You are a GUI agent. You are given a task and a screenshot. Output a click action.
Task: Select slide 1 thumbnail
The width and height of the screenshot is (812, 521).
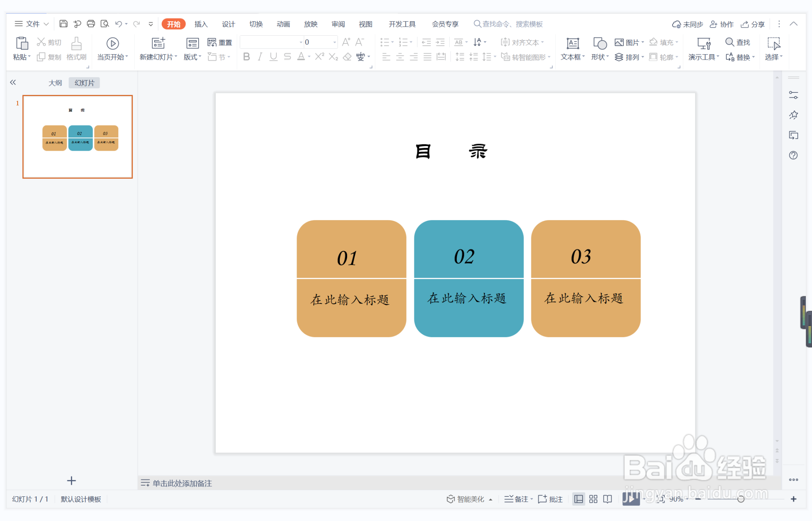point(78,137)
